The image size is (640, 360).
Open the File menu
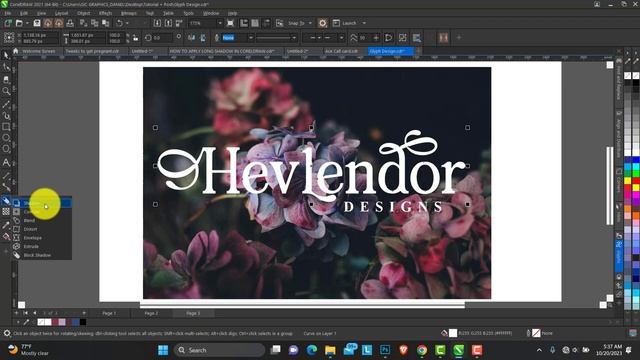tap(8, 13)
